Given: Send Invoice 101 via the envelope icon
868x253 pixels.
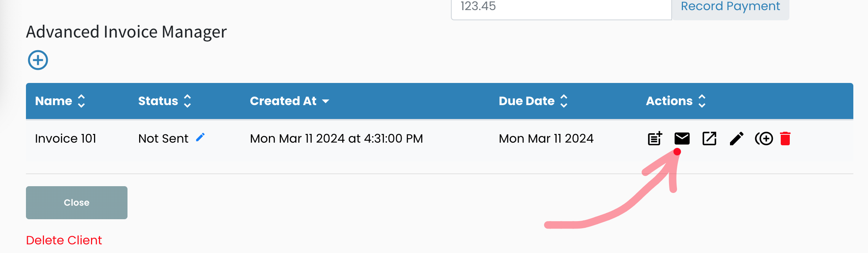Looking at the screenshot, I should point(682,139).
